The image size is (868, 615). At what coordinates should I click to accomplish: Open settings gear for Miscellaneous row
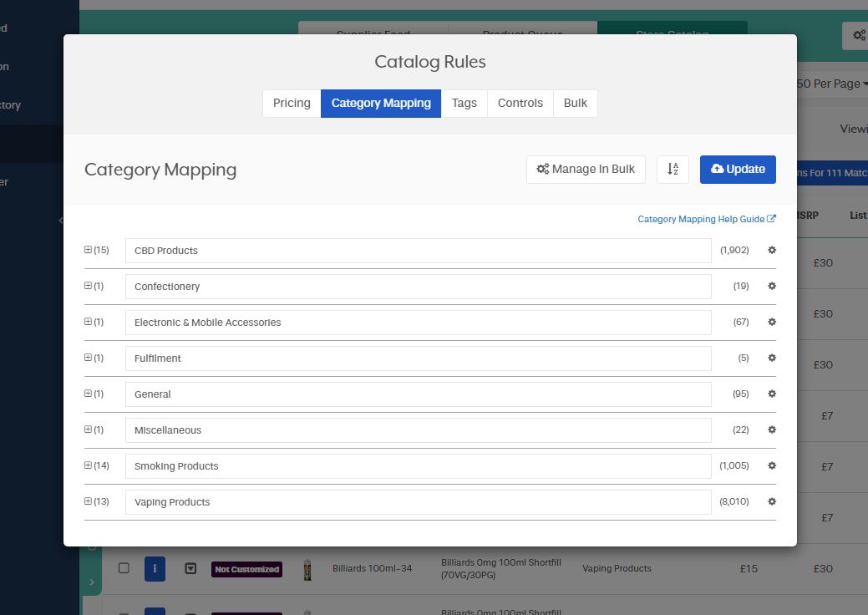click(772, 430)
